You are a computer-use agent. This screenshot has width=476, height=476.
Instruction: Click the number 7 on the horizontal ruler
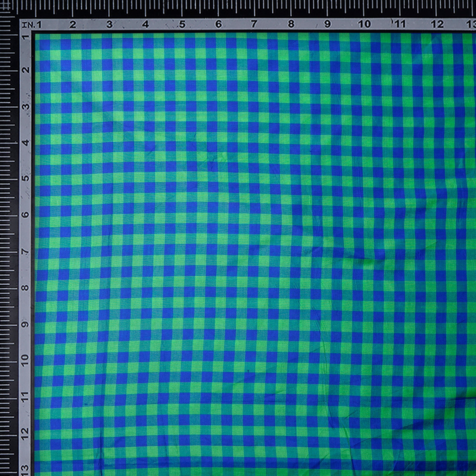coord(254,24)
